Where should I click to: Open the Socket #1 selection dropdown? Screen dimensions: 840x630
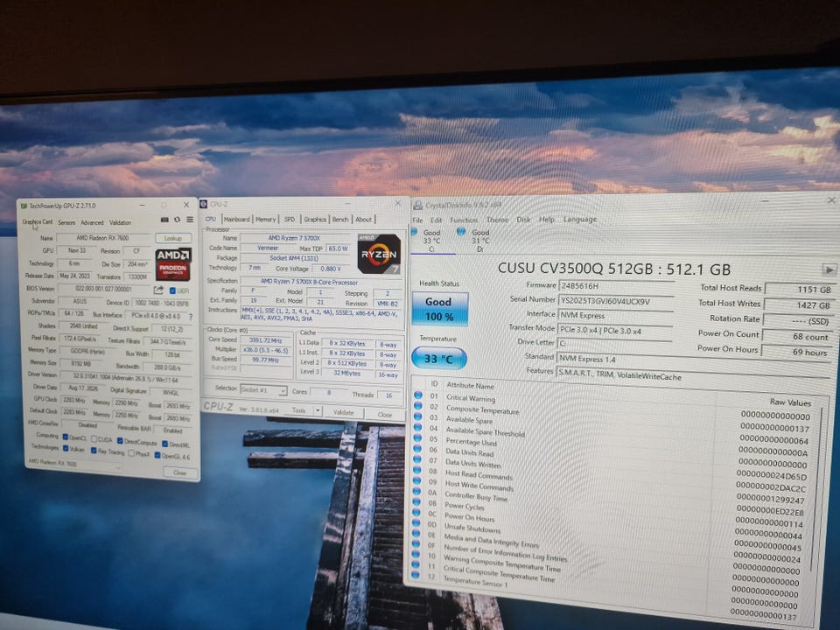(263, 390)
